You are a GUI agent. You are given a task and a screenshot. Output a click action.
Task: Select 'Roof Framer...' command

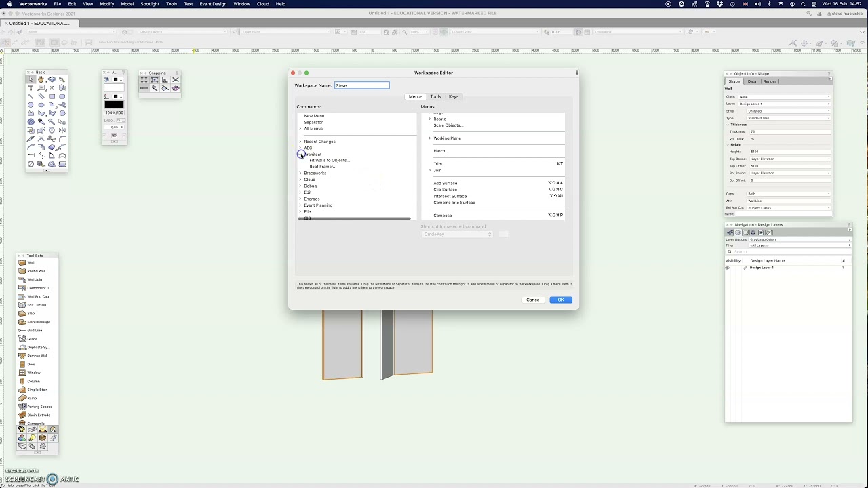tap(323, 167)
